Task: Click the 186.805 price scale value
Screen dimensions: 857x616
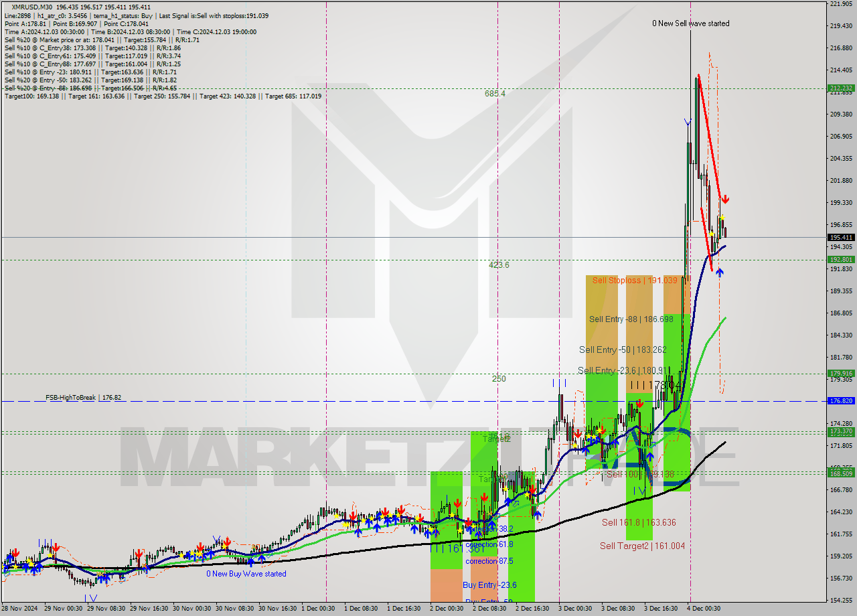Action: [841, 313]
